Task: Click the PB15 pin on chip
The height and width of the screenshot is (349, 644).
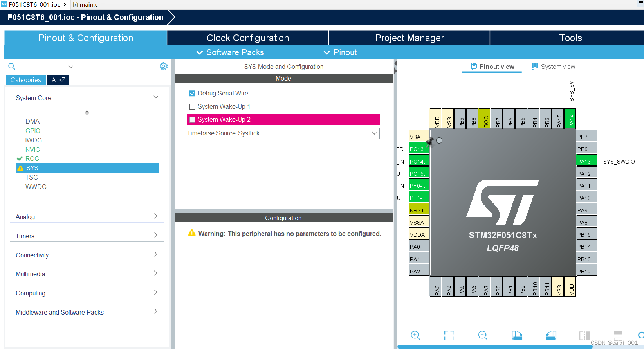Action: click(587, 234)
